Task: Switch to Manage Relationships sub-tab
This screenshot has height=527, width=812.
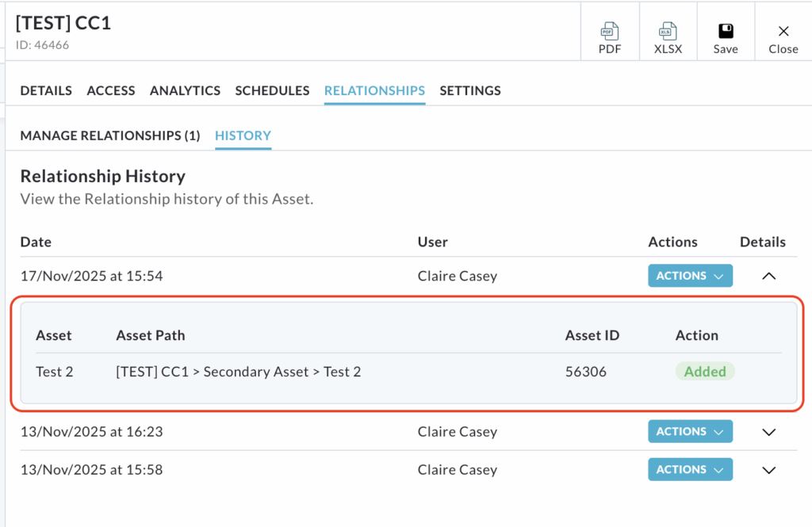Action: point(109,136)
